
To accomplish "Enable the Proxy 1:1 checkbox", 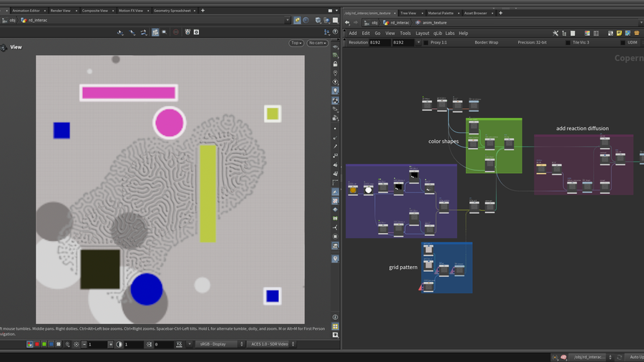I will [426, 43].
